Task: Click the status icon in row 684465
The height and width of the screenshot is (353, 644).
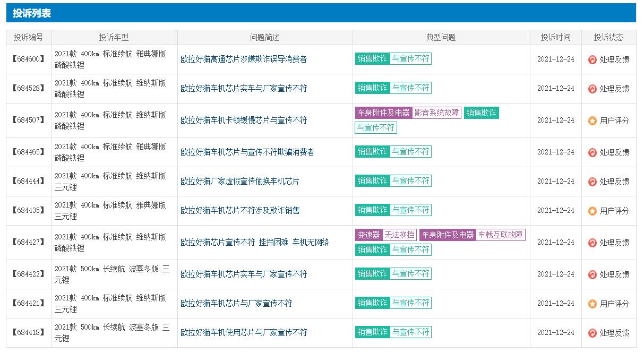Action: [593, 152]
